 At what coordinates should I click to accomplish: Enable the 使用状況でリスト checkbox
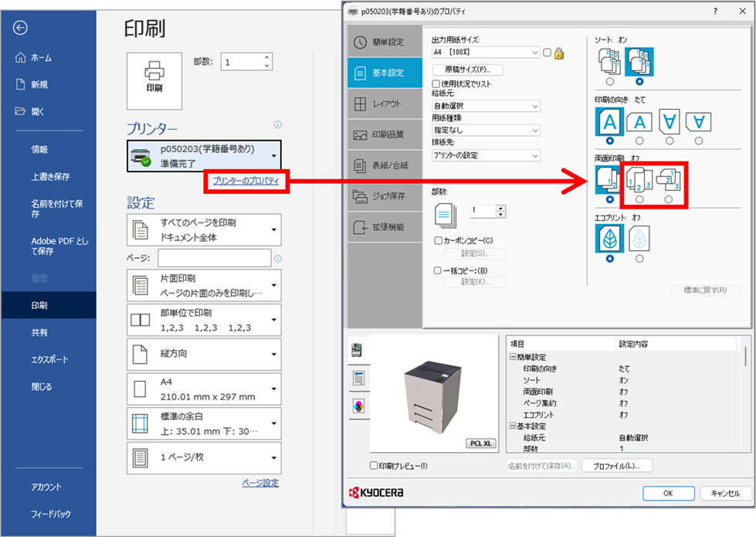click(436, 83)
